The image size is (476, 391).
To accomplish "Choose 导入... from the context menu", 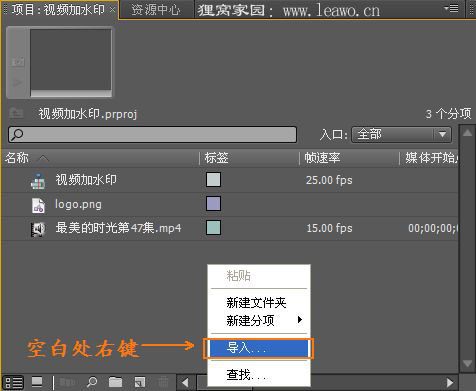I will pyautogui.click(x=259, y=348).
